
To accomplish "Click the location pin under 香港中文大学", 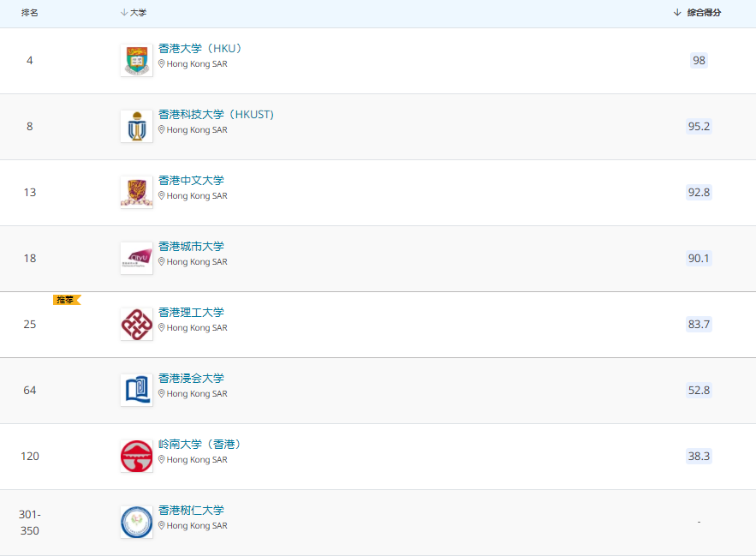I will click(162, 195).
